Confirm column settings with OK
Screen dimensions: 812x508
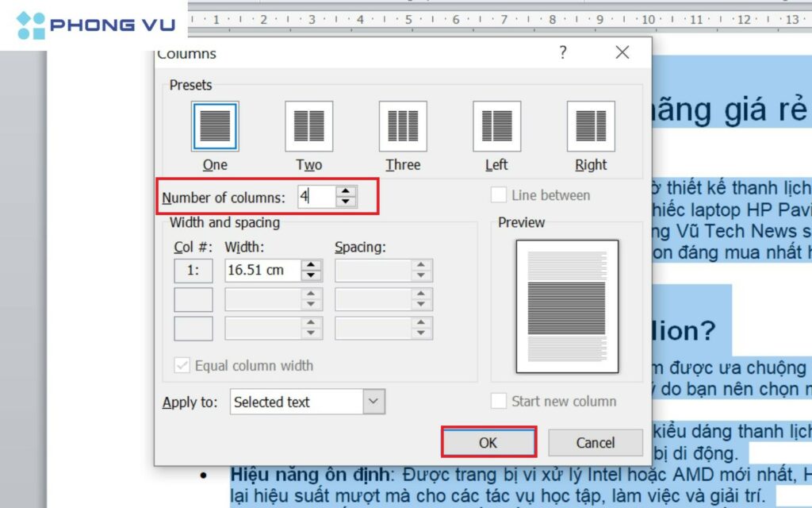pyautogui.click(x=488, y=443)
